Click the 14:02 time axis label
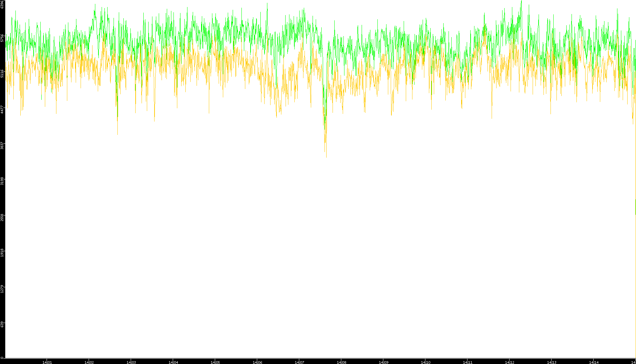This screenshot has height=364, width=636. [x=89, y=362]
